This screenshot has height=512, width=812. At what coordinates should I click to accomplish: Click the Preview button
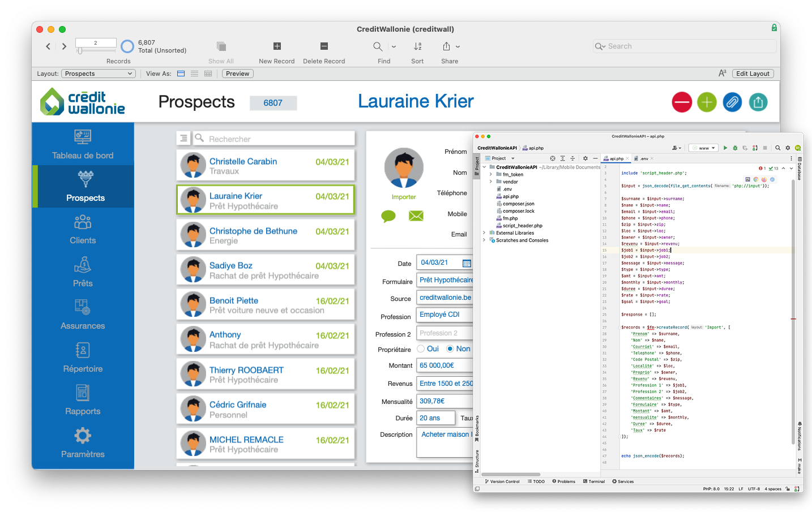pos(237,74)
